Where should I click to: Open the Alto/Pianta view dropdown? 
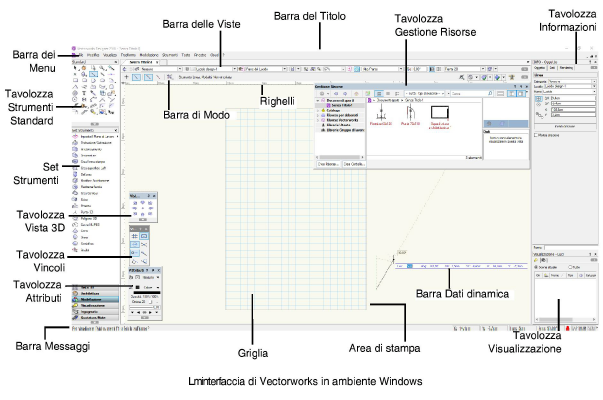[x=401, y=69]
